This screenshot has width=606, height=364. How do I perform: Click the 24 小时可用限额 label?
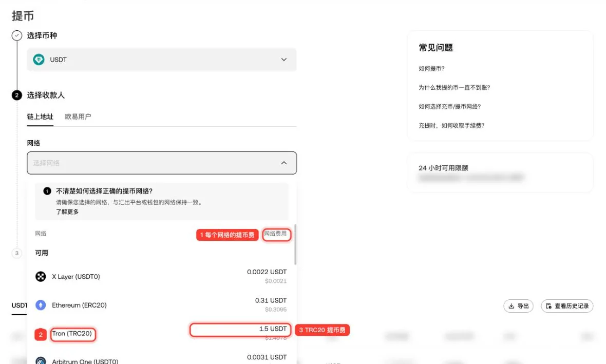coord(443,168)
